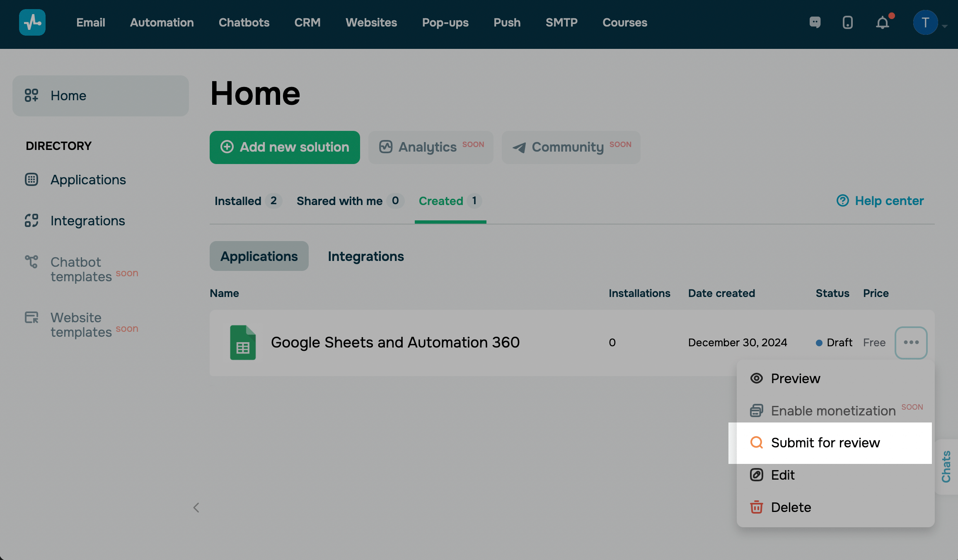Open the Courses section
The image size is (958, 560).
pyautogui.click(x=625, y=22)
